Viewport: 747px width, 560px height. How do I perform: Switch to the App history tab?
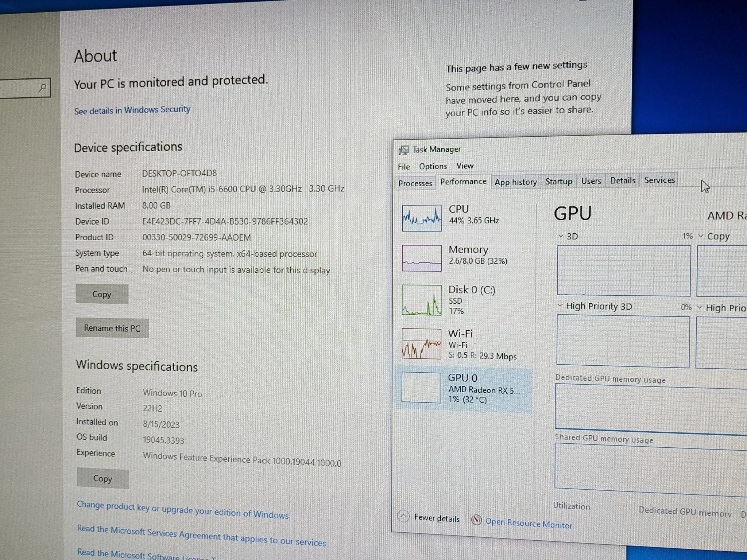point(515,182)
